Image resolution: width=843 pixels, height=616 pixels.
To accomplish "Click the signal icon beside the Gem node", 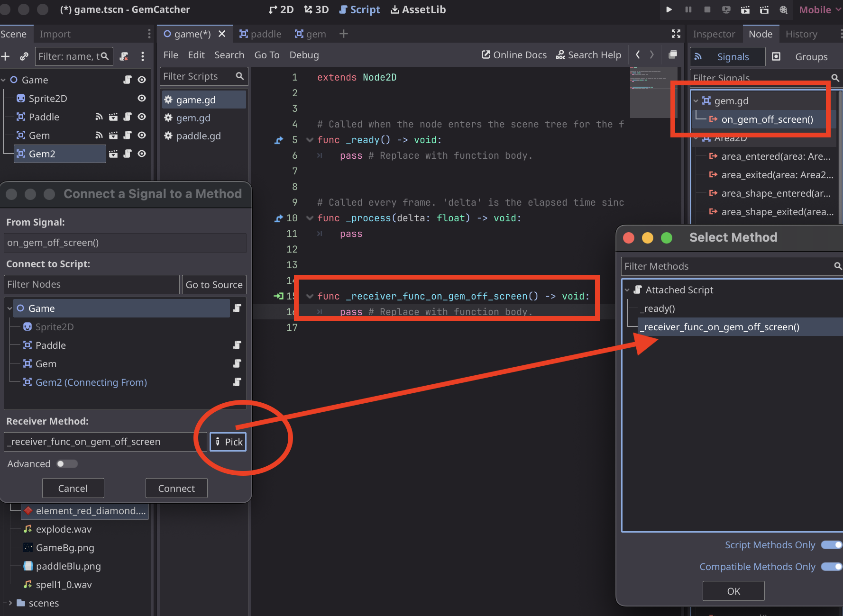I will pyautogui.click(x=99, y=135).
